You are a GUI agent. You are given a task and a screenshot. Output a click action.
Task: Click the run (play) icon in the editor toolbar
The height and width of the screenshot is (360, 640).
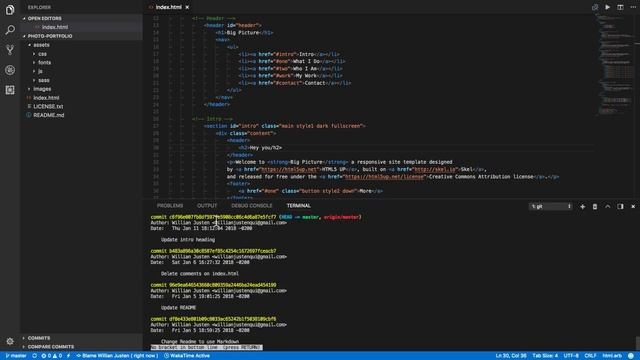click(x=608, y=7)
